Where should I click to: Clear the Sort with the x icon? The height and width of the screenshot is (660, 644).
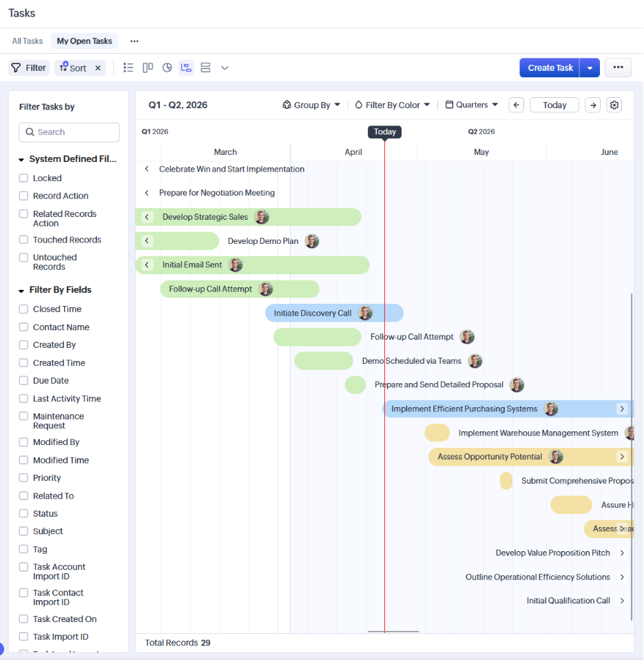[x=98, y=68]
